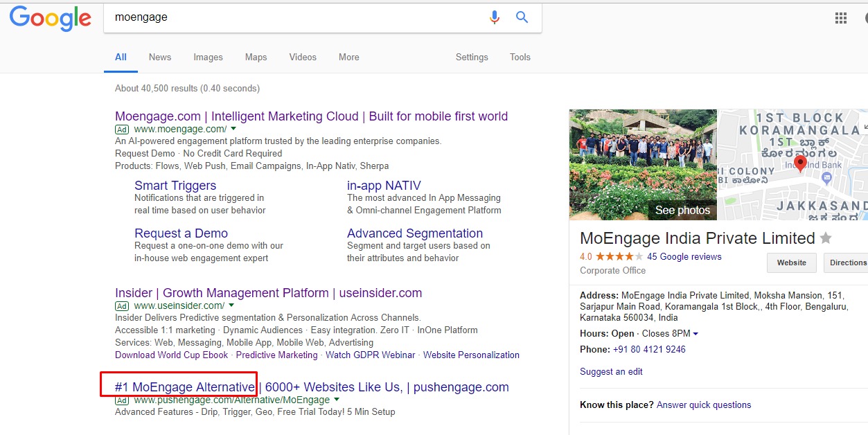
Task: Open the Tools menu
Action: tap(520, 57)
